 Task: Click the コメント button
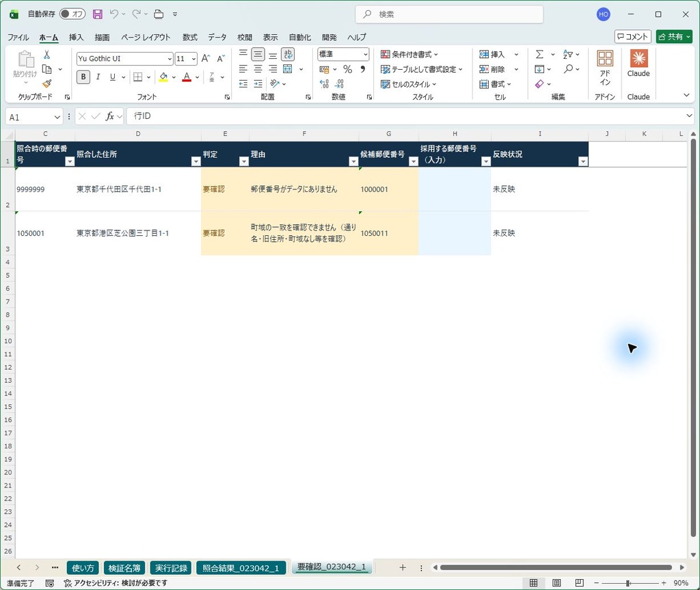coord(632,37)
